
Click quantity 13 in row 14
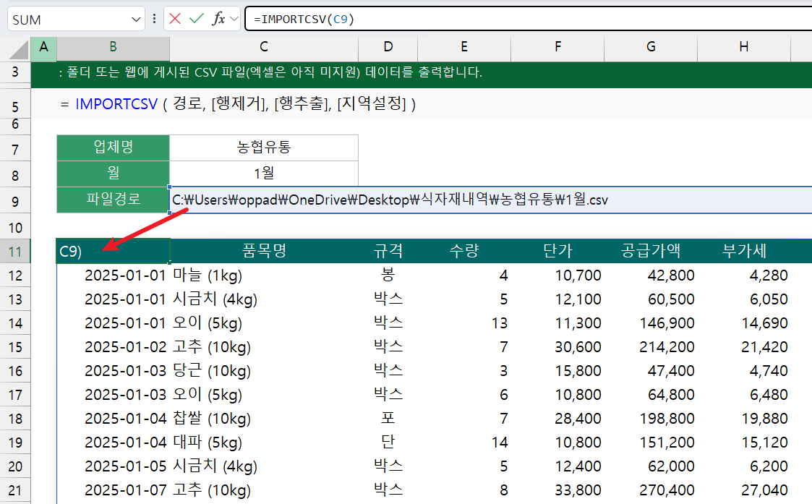coord(499,323)
